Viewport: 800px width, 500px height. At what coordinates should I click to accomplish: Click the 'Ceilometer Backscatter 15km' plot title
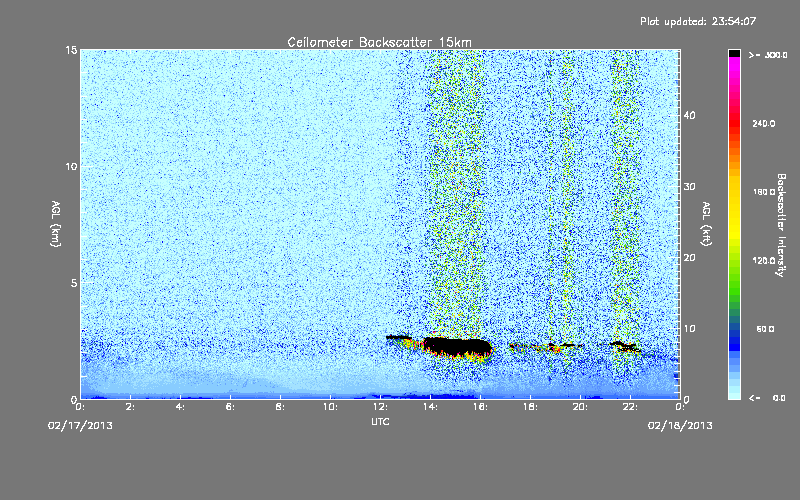click(x=379, y=42)
